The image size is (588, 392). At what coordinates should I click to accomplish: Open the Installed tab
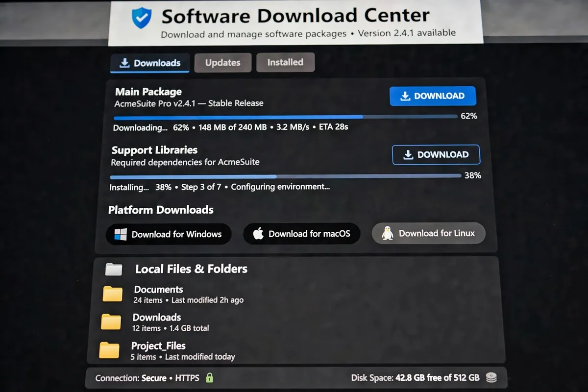point(285,62)
